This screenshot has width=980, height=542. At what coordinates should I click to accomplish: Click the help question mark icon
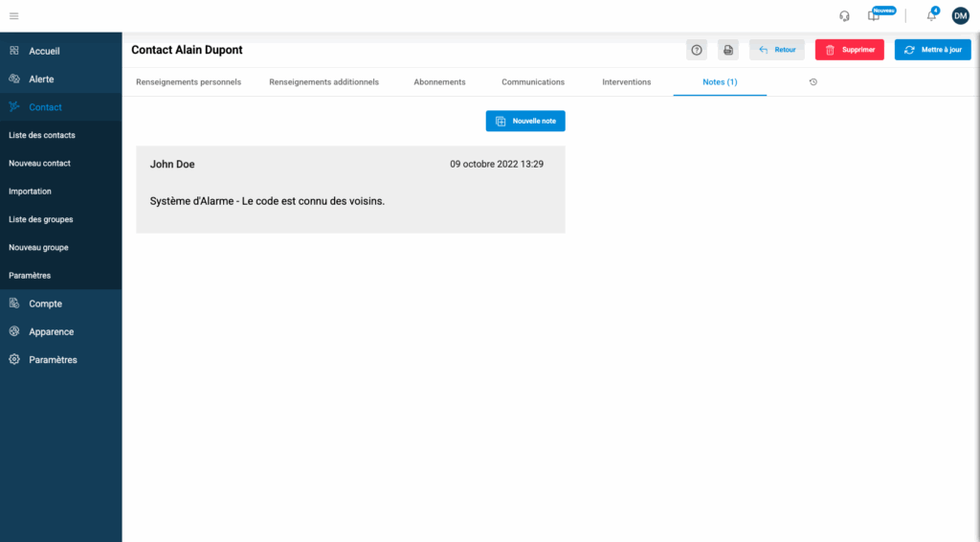coord(697,50)
